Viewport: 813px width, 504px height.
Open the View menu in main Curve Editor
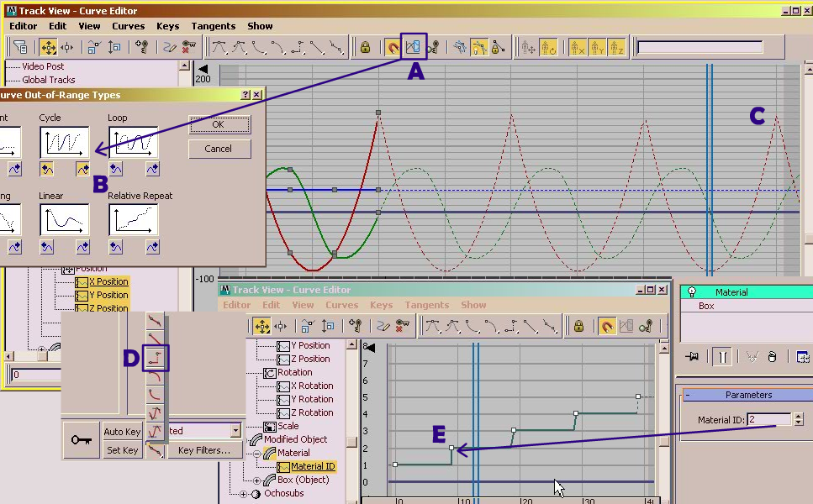(89, 26)
